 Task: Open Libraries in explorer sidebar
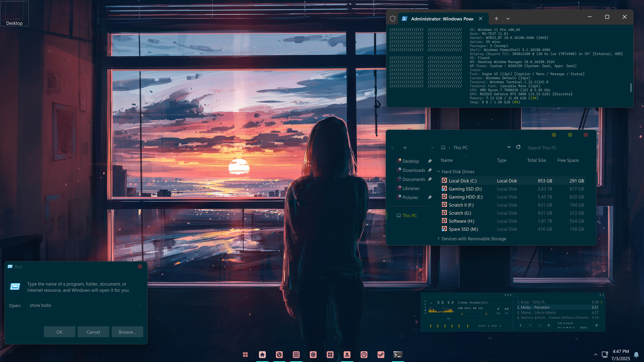click(x=411, y=188)
